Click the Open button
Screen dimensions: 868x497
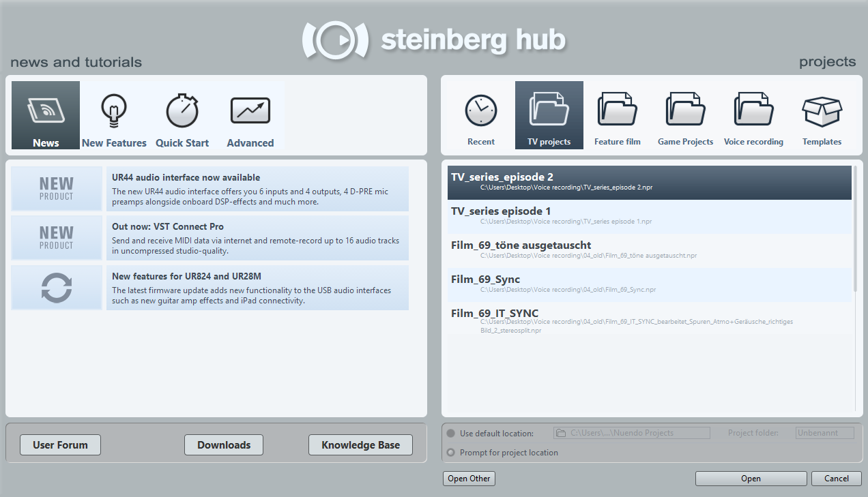point(751,479)
